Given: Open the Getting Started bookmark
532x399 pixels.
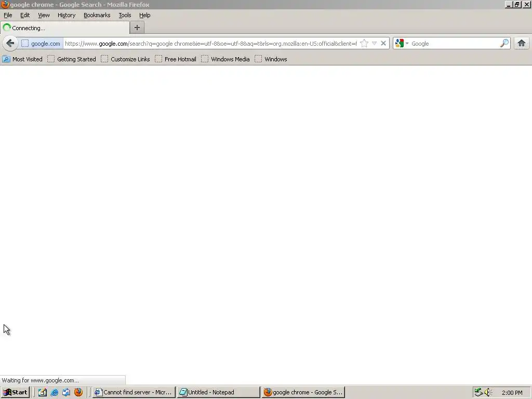Looking at the screenshot, I should [x=72, y=59].
